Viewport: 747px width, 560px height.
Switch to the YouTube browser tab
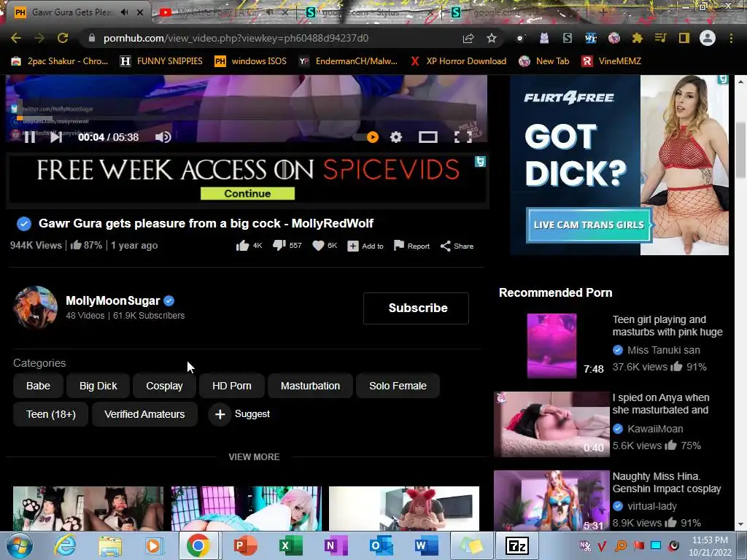tap(224, 13)
